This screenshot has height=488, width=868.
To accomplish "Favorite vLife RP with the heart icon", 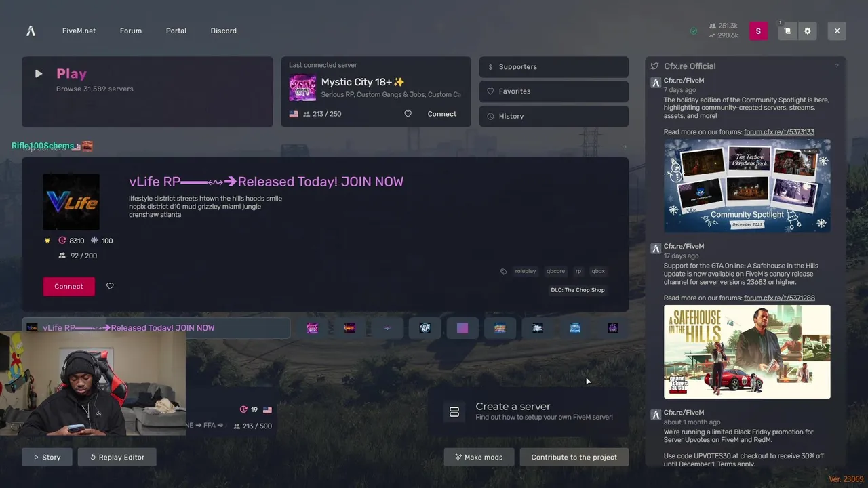I will [110, 286].
